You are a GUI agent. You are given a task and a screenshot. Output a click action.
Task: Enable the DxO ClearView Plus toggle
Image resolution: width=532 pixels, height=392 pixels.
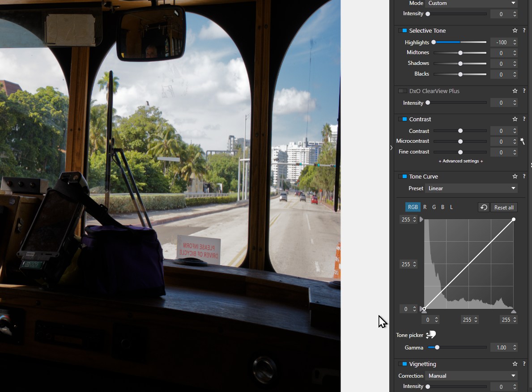pos(403,91)
